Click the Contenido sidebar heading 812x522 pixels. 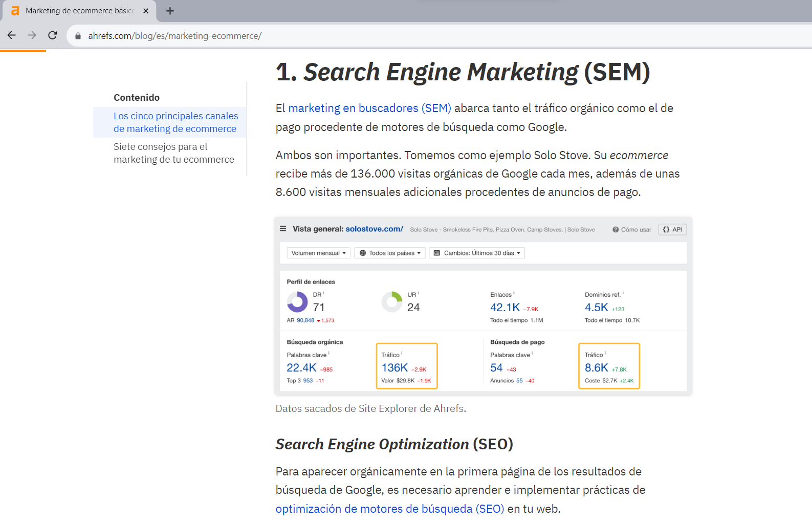click(137, 98)
